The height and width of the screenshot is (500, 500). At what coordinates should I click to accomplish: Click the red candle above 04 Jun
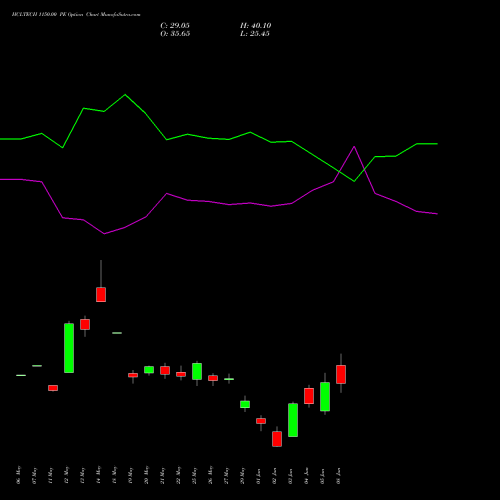pyautogui.click(x=309, y=396)
